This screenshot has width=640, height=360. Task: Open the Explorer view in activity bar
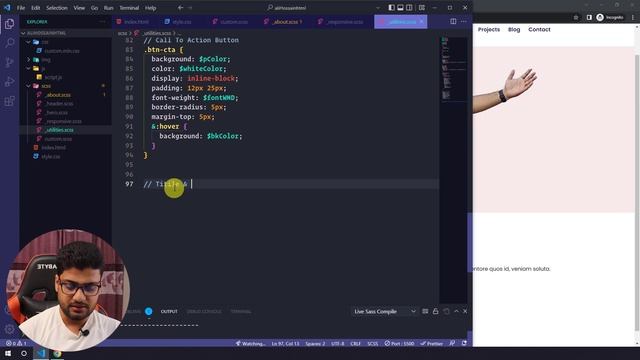pos(9,24)
